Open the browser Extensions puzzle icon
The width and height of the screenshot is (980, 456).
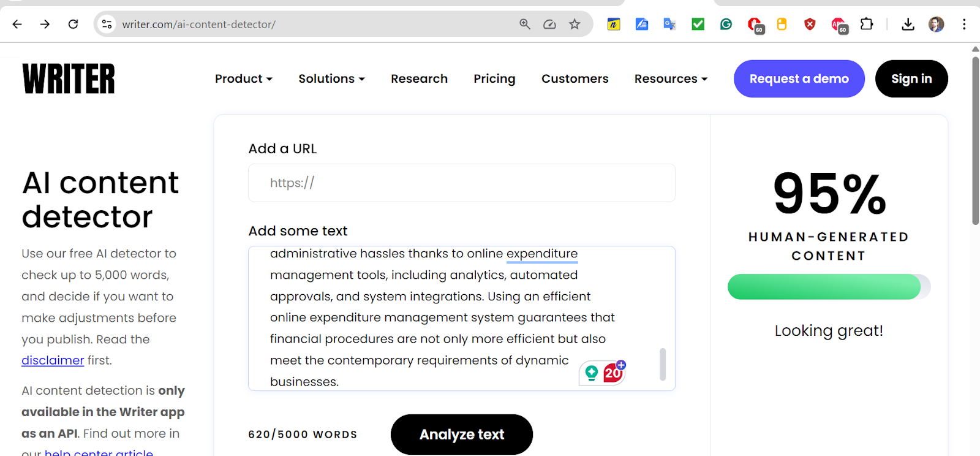pos(866,25)
